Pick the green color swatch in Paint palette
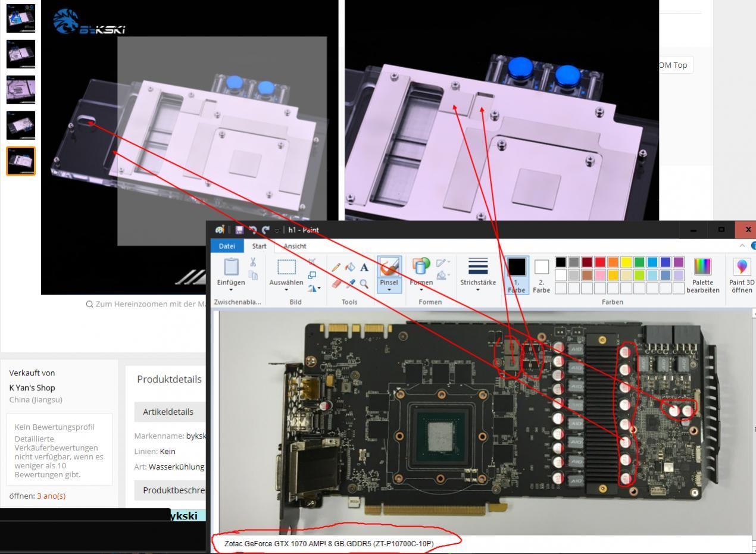The image size is (756, 554). point(639,262)
